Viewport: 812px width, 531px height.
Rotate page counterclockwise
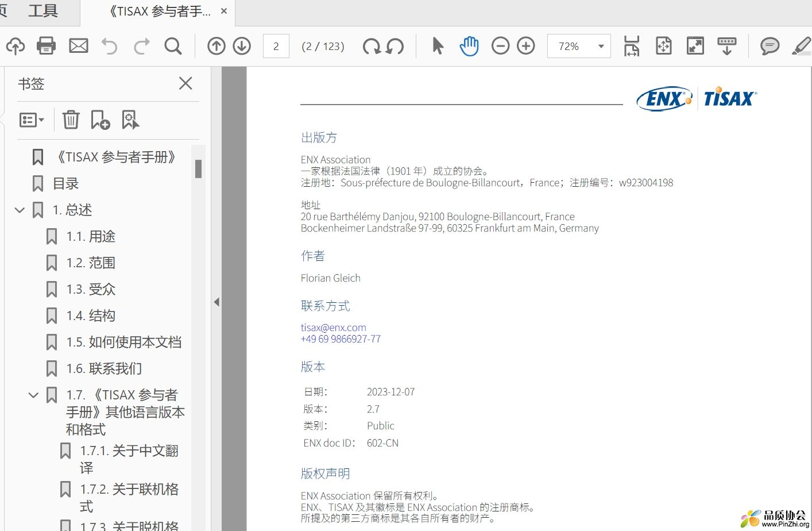(x=395, y=46)
